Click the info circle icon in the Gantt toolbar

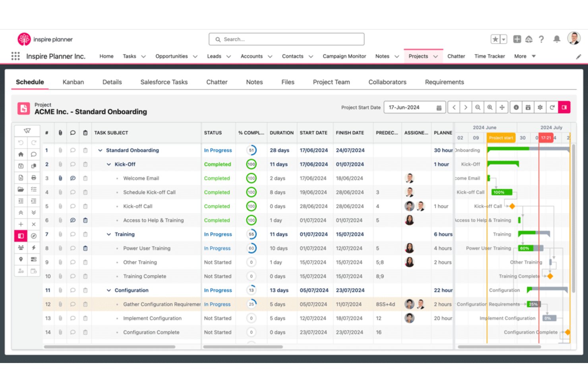click(516, 107)
